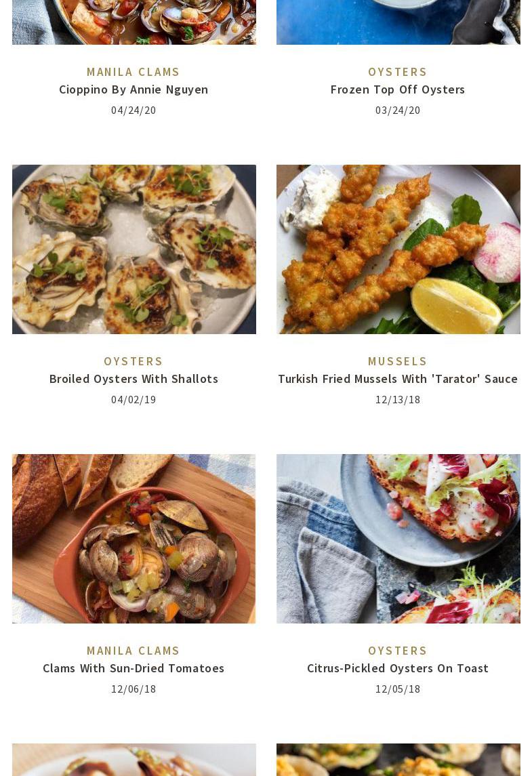Select the MUSSELS category label

[x=398, y=361]
